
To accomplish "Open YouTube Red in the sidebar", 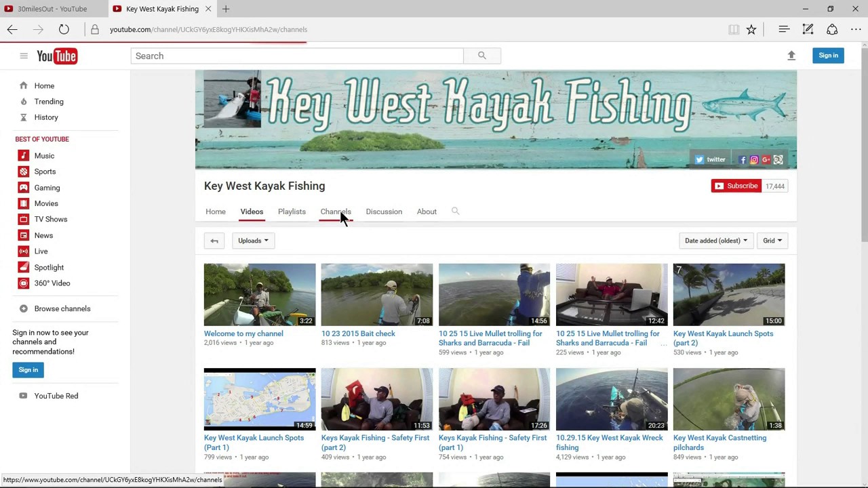I will [x=56, y=396].
